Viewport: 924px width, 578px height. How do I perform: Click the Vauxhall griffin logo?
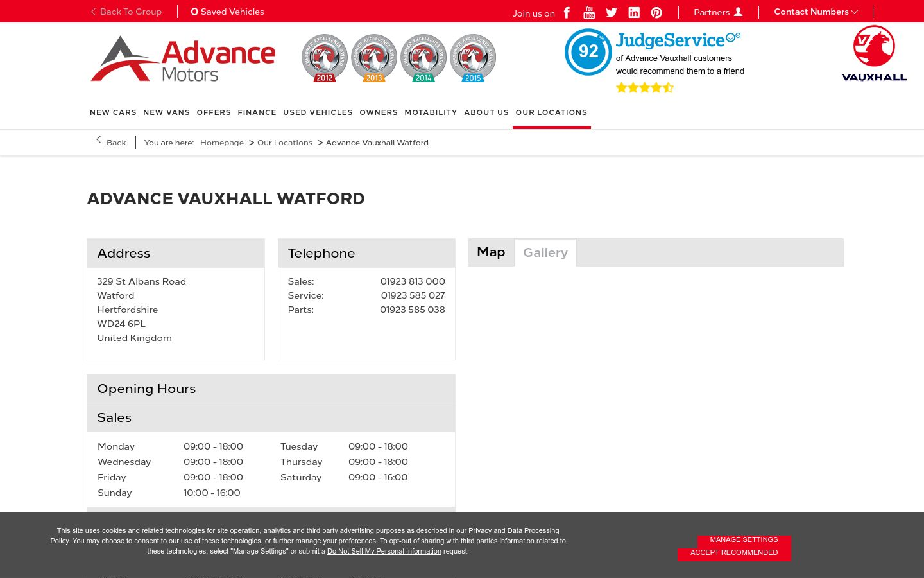[874, 54]
